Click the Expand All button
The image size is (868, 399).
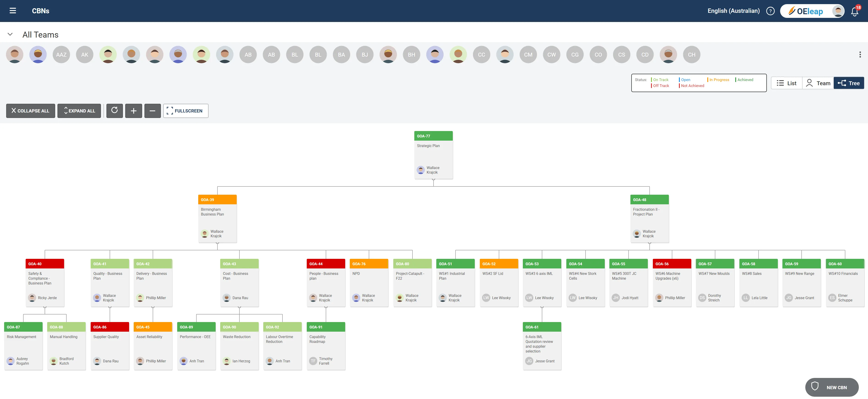coord(79,111)
